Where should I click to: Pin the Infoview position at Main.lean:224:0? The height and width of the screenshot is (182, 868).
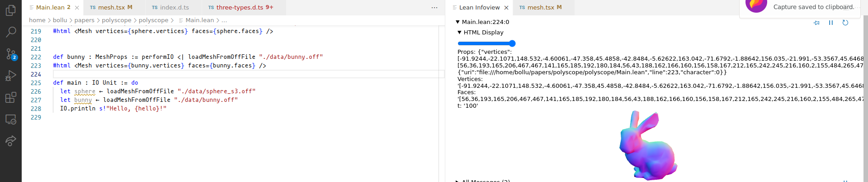click(x=816, y=23)
